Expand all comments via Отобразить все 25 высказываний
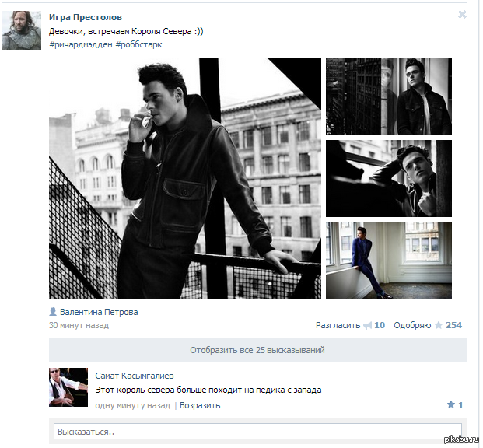 click(257, 350)
